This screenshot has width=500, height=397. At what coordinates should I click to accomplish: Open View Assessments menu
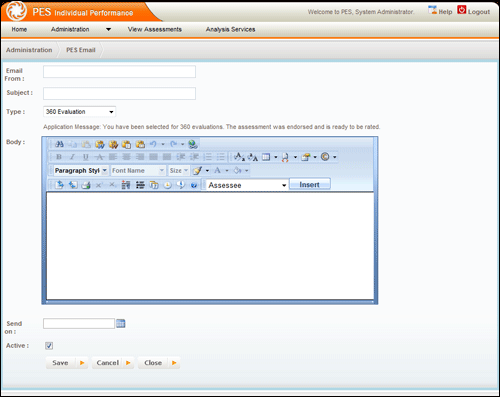[x=155, y=29]
